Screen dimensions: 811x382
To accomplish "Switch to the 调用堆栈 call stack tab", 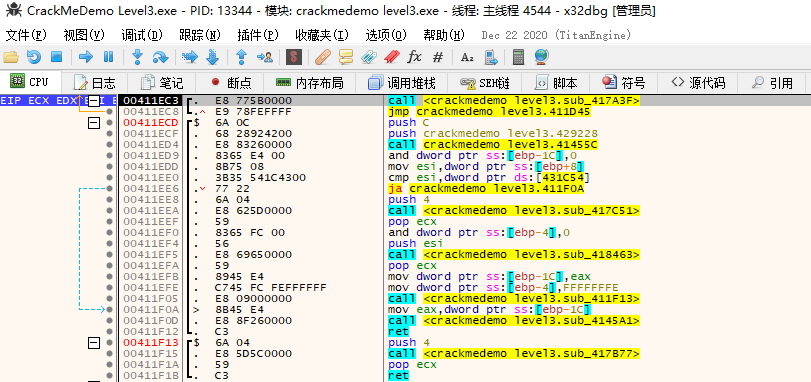I will pyautogui.click(x=402, y=83).
